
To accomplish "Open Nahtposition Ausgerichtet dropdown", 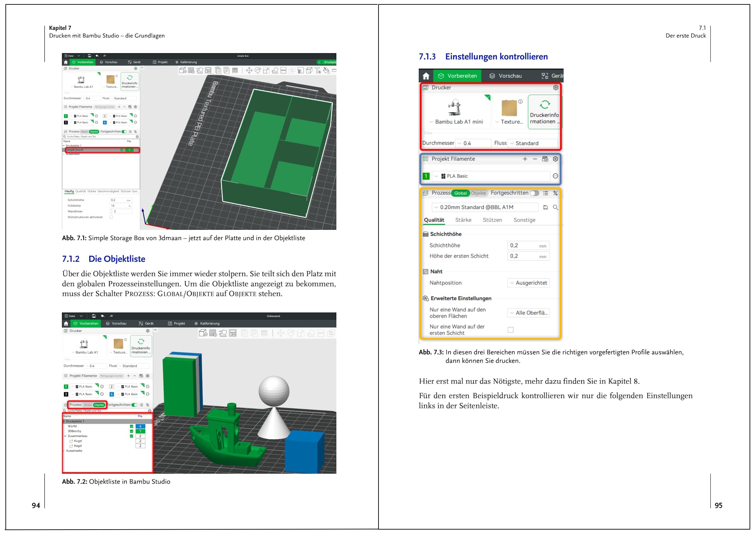I will click(x=528, y=283).
